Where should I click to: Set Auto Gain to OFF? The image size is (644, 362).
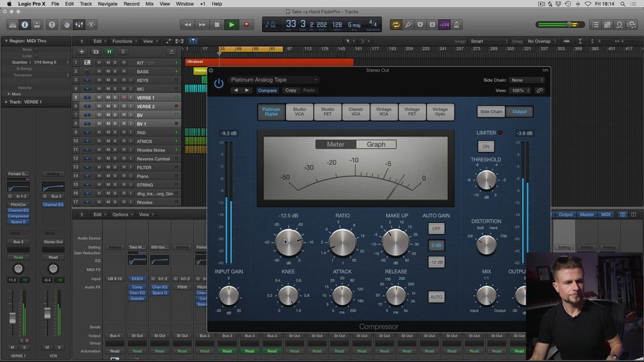click(x=436, y=229)
